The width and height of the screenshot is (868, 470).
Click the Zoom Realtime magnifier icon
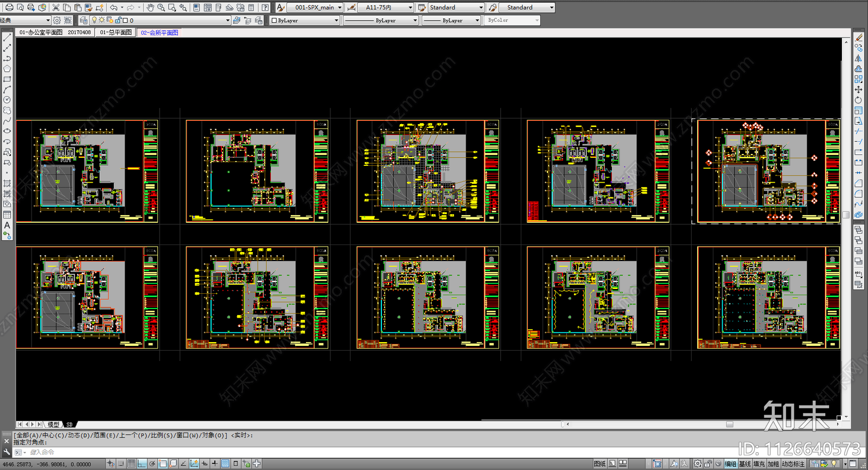pos(161,8)
